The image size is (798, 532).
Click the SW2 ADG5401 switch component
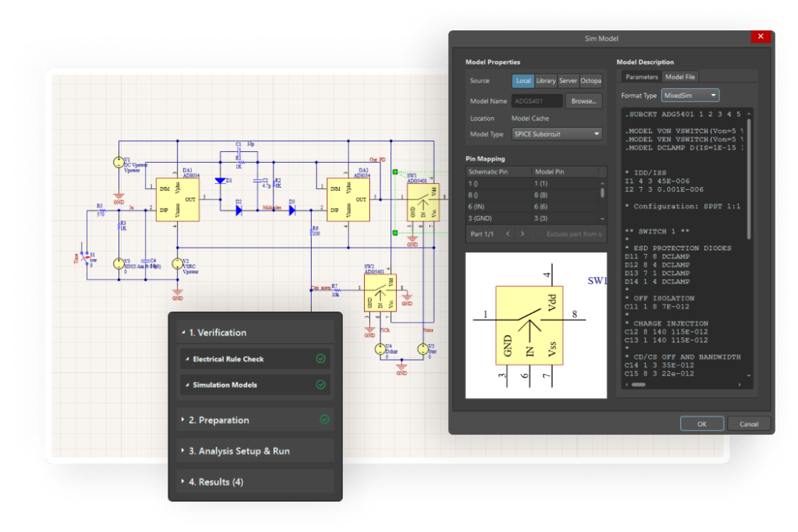(379, 294)
